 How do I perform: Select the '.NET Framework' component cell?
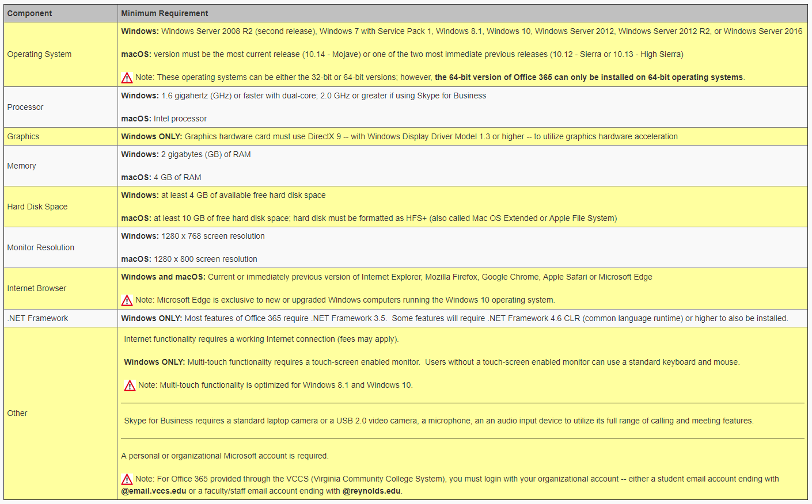[60, 318]
